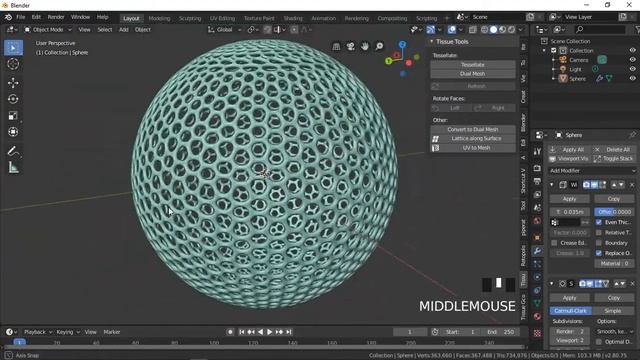Enable wireframe viewport shading
The width and height of the screenshot is (640, 360).
(x=484, y=30)
